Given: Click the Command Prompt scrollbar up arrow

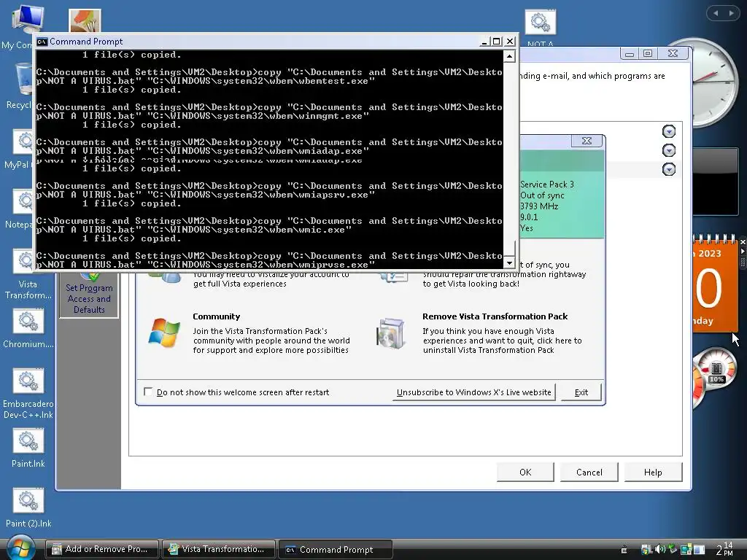Looking at the screenshot, I should 509,57.
